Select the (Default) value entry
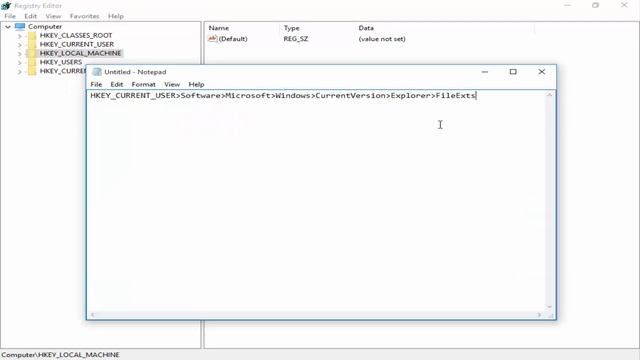The image size is (640, 360). [233, 39]
